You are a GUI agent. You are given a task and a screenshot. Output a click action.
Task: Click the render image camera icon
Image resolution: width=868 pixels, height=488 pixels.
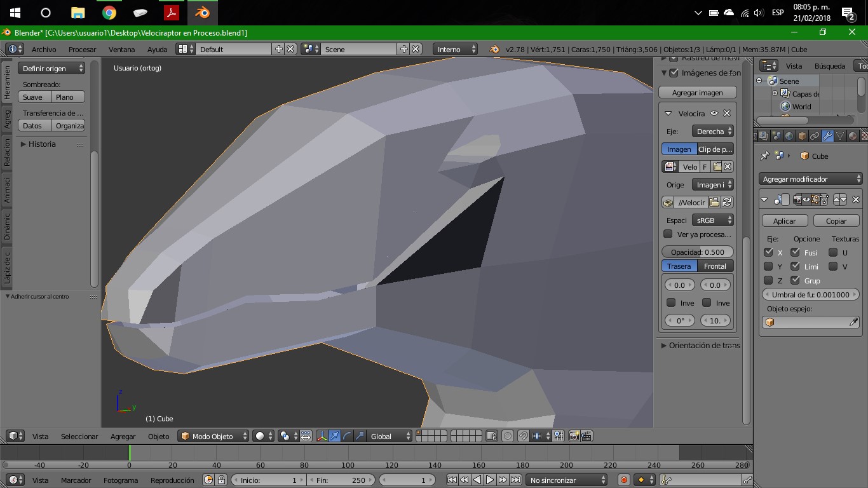[574, 436]
